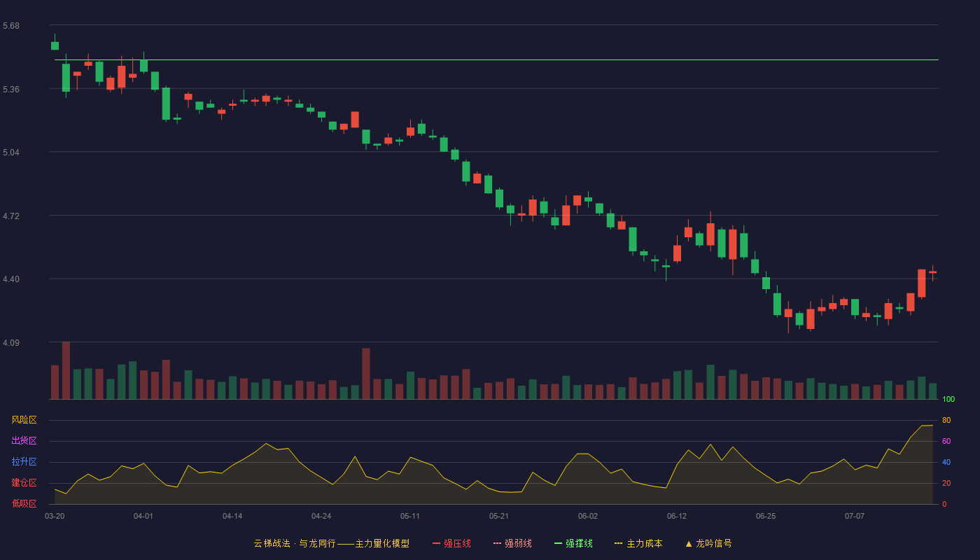The width and height of the screenshot is (980, 560).
Task: Click the orange 80 indicator axis value
Action: (946, 420)
